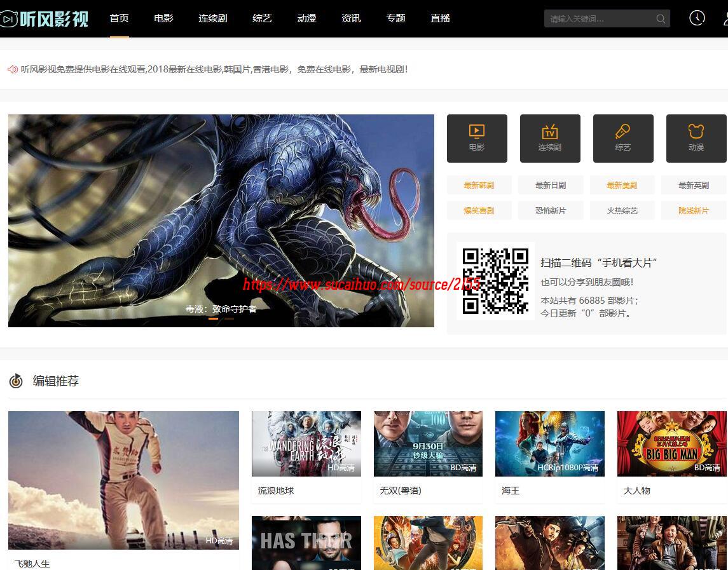Click the magnifier search icon
This screenshot has width=728, height=570.
tap(661, 19)
